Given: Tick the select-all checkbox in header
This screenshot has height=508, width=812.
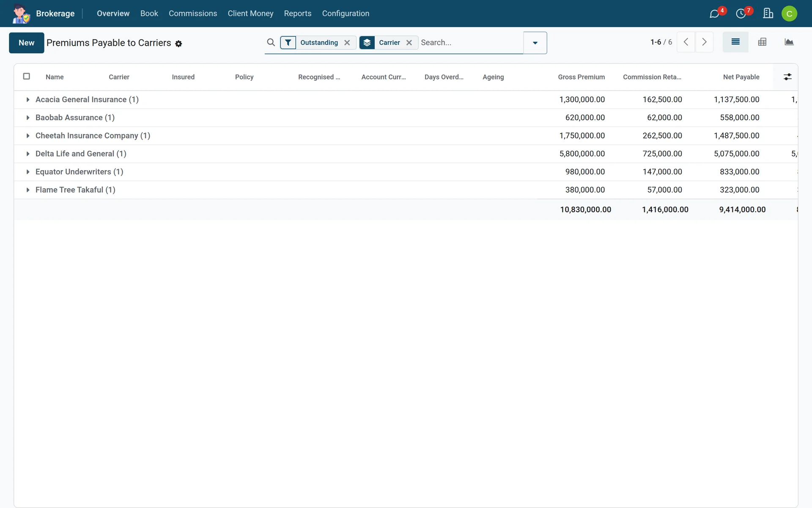Looking at the screenshot, I should point(27,76).
